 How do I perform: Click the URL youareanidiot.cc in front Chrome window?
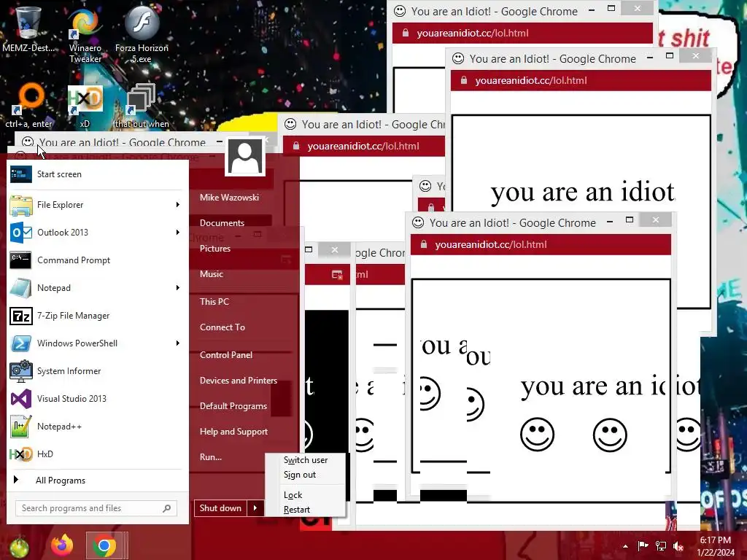point(491,245)
